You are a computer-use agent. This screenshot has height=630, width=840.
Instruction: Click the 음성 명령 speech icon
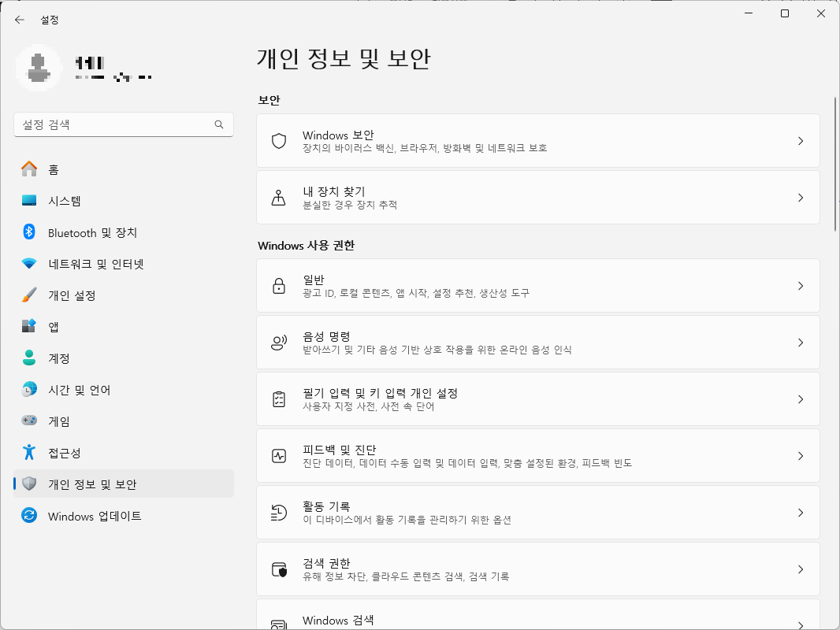[279, 343]
